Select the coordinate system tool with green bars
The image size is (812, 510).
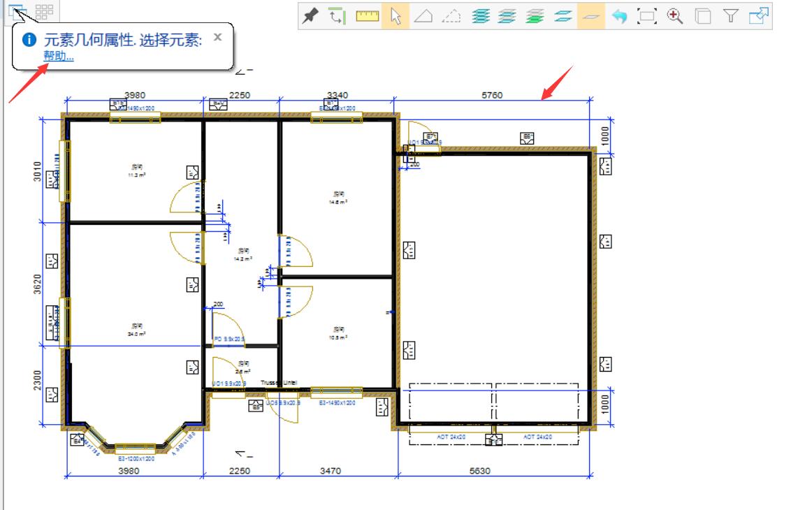(337, 16)
